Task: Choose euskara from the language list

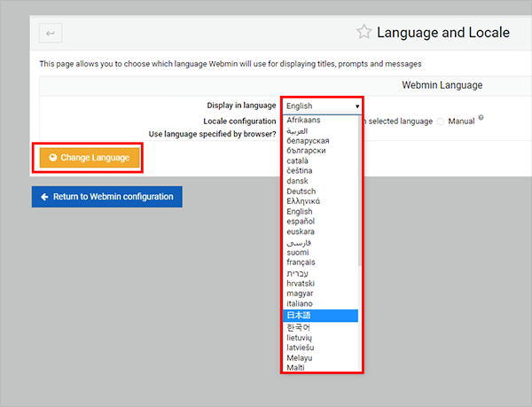Action: (x=321, y=231)
